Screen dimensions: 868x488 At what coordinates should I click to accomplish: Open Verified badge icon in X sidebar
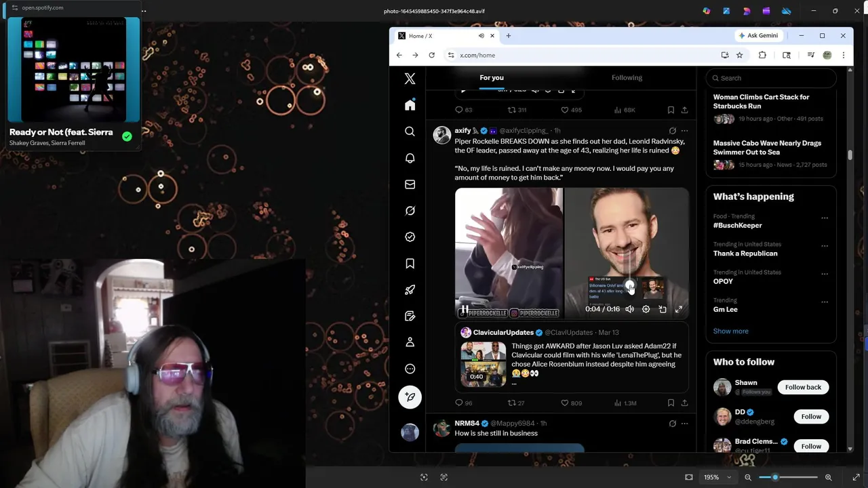[x=410, y=237]
